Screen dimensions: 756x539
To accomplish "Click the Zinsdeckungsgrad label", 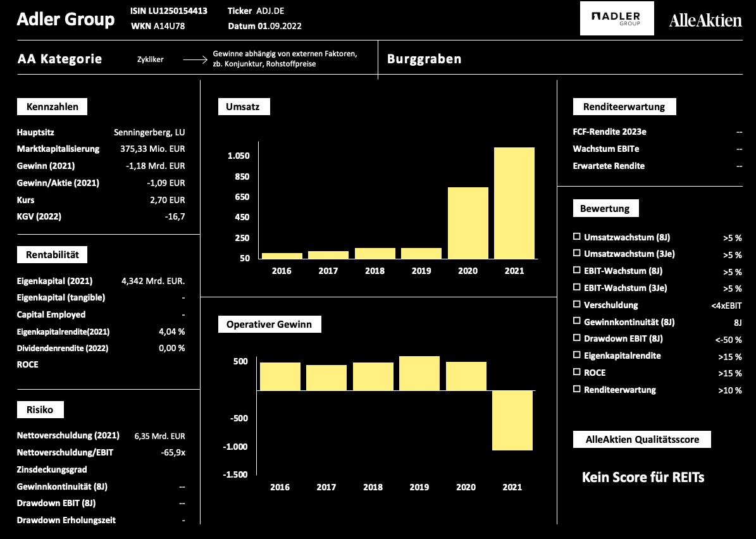I will pyautogui.click(x=52, y=469).
